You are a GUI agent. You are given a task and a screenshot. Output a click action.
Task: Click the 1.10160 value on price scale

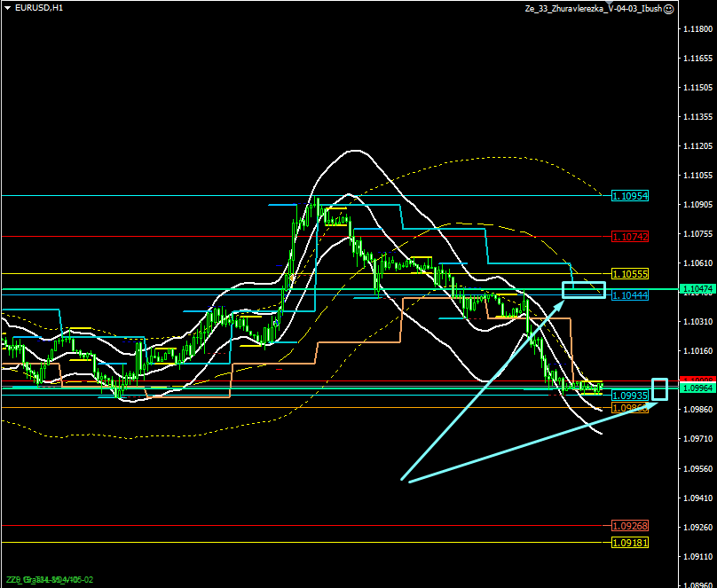coord(698,351)
